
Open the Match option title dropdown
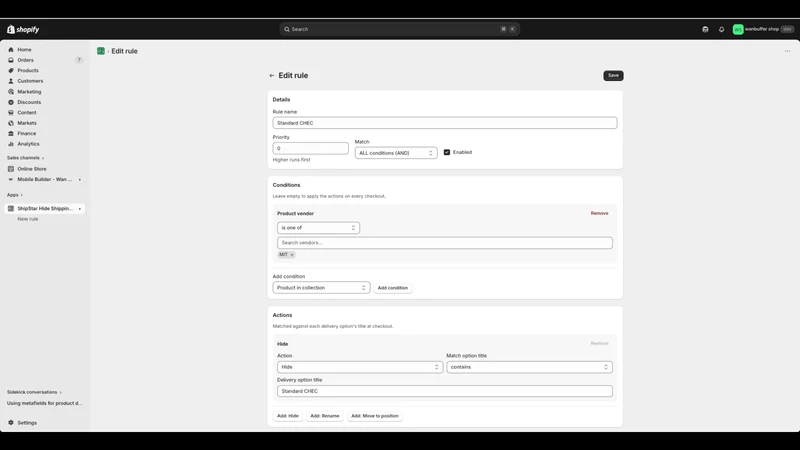pyautogui.click(x=529, y=367)
